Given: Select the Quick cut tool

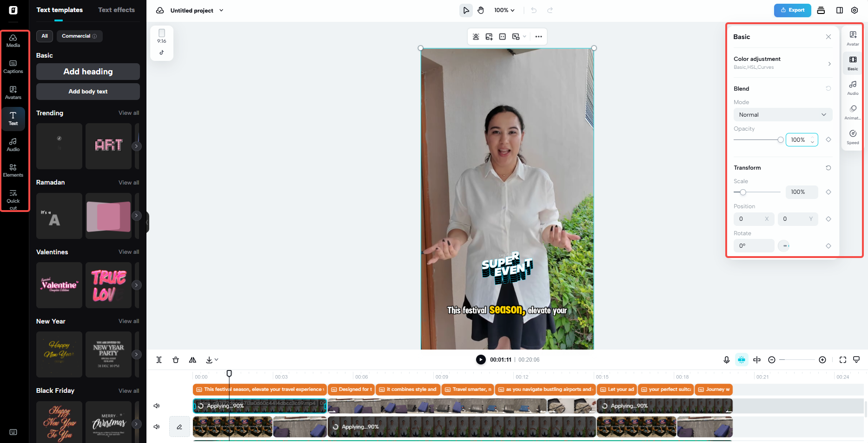Looking at the screenshot, I should [x=13, y=198].
